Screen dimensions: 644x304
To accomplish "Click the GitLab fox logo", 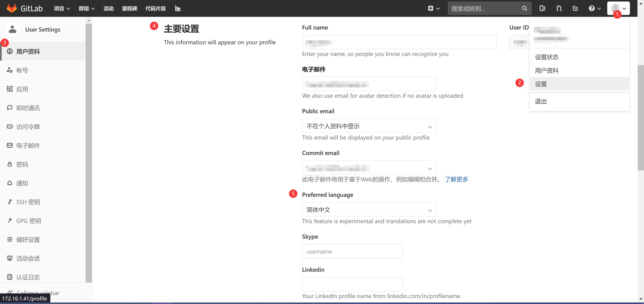I will [12, 8].
